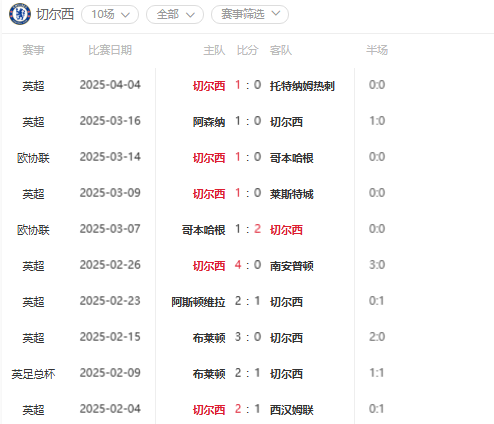Open opponent 托特纳姆热刺 team link

[302, 86]
